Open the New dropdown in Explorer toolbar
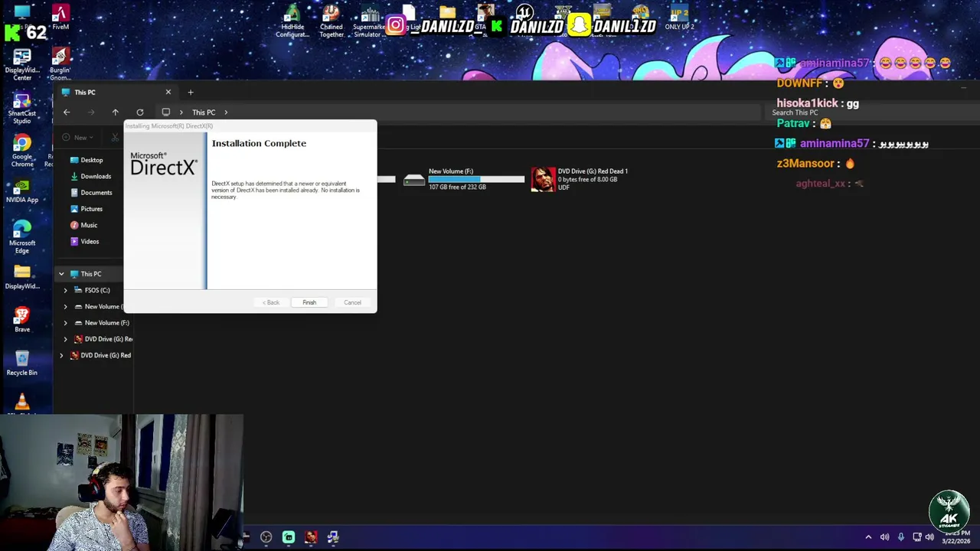 tap(78, 138)
